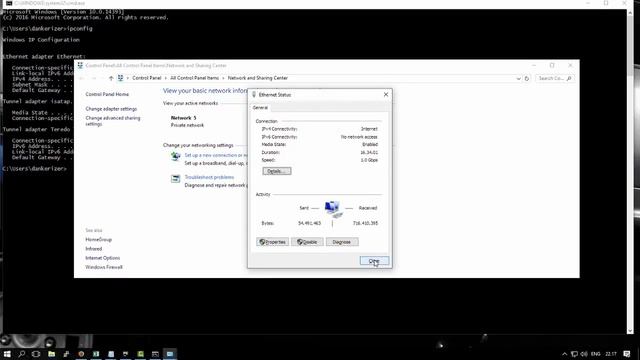The height and width of the screenshot is (360, 640).
Task: Click the taskbar clock
Action: (611, 354)
